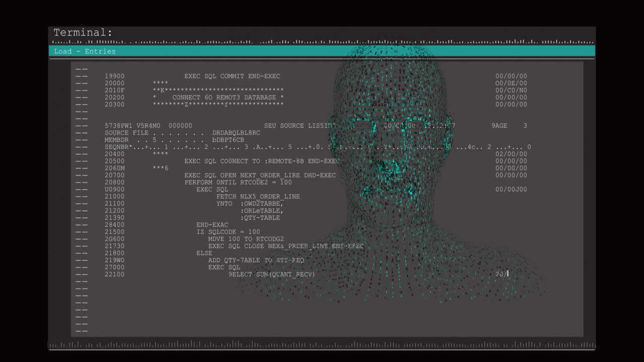The image size is (644, 362).
Task: Click the ":QTY-TABLE" host variable
Action: (x=260, y=217)
